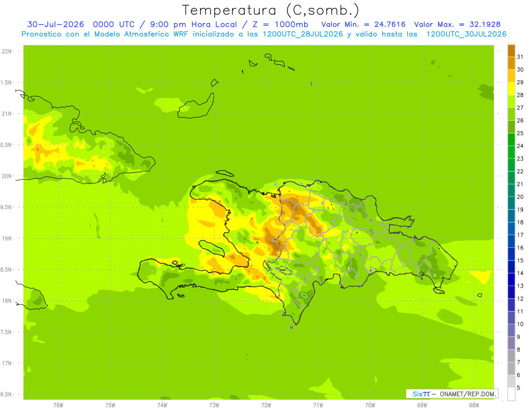Click the legend swatch between 27 and 28
The image size is (532, 411).
click(511, 102)
